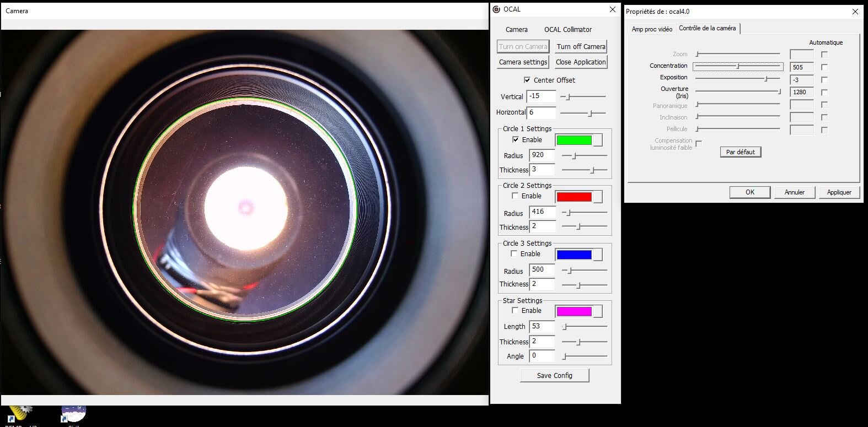Adjust the Horizontal offset slider
This screenshot has width=868, height=427.
coord(583,113)
